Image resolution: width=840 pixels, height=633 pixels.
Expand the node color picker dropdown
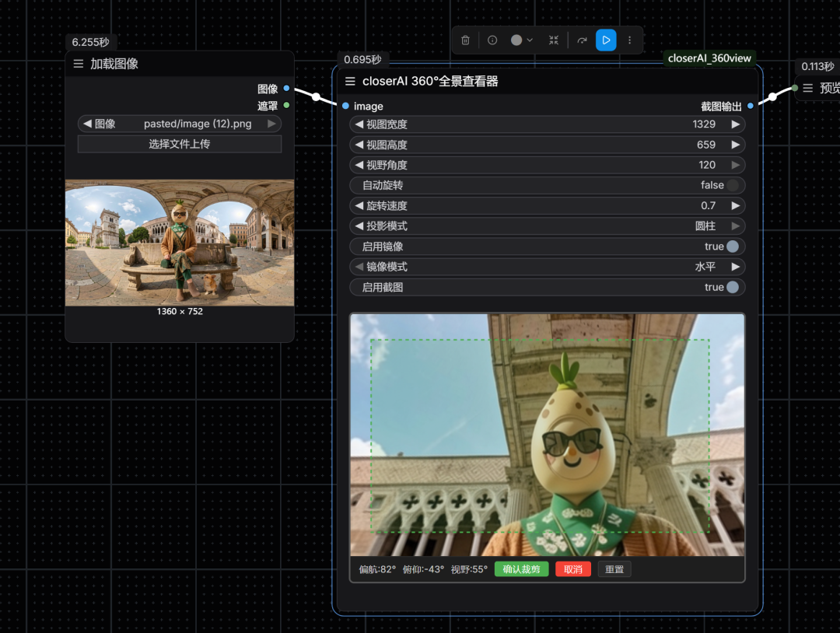click(x=522, y=40)
